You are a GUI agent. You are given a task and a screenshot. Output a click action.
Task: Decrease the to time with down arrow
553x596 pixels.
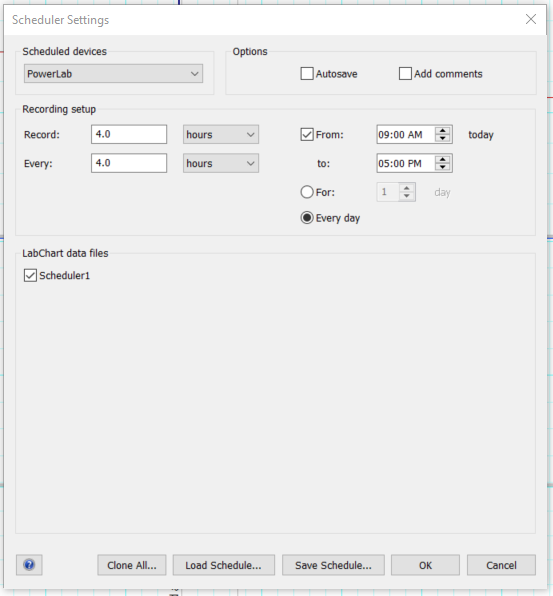(442, 167)
